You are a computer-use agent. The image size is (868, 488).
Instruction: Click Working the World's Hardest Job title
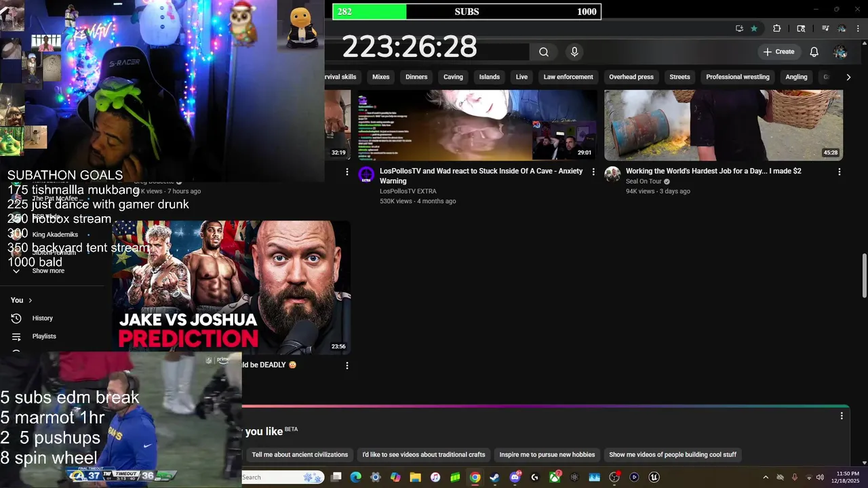[x=713, y=171]
